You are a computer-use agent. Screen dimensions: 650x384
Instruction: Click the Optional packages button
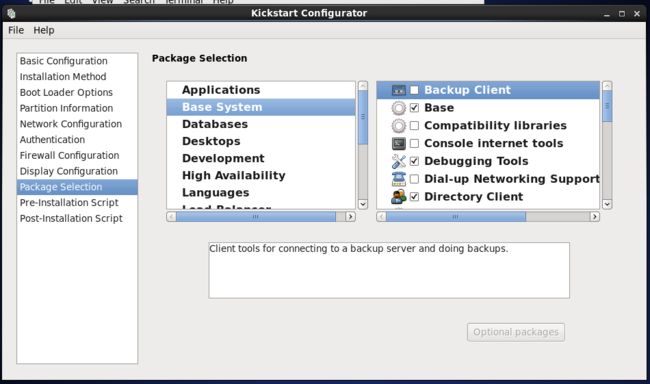pyautogui.click(x=516, y=332)
